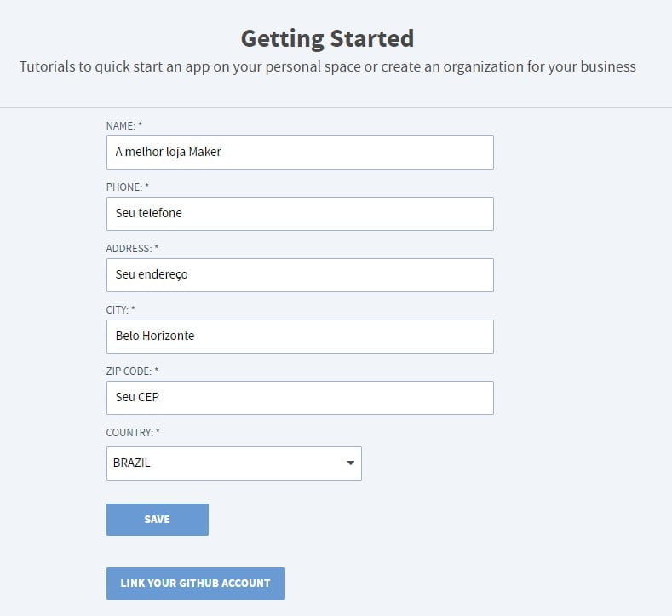Focus the Zip Code input box
Viewport: 672px width, 616px height.
pos(300,398)
